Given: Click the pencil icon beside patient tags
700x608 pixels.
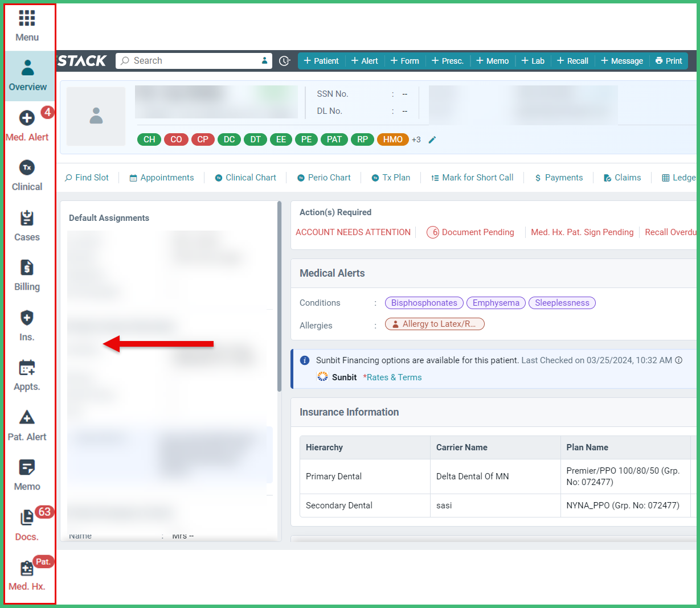Looking at the screenshot, I should pyautogui.click(x=432, y=139).
